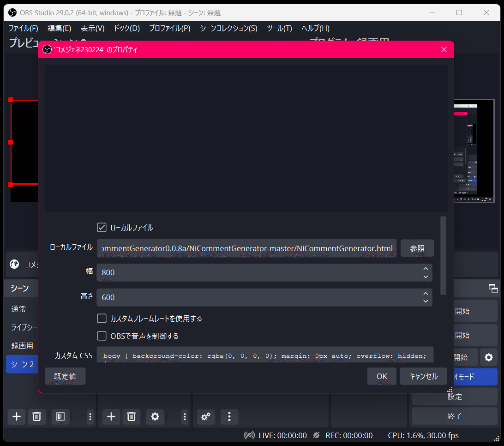
Task: Open the 表示(V) menu
Action: click(x=93, y=28)
